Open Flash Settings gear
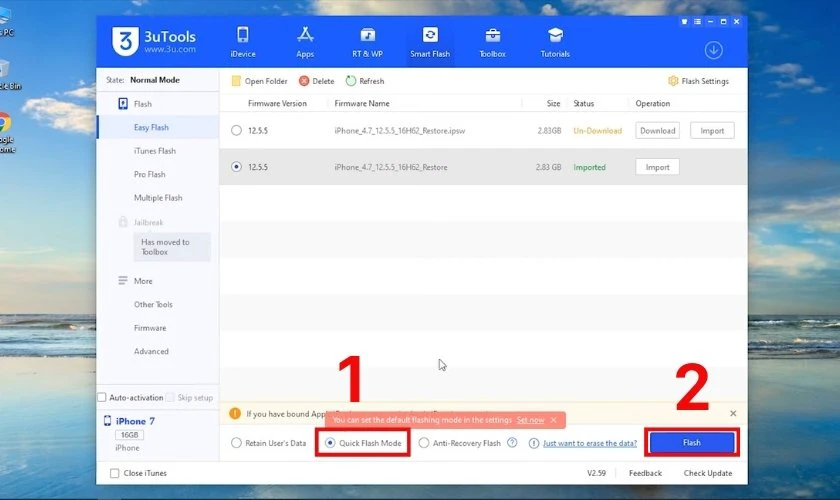Image resolution: width=840 pixels, height=500 pixels. (673, 81)
